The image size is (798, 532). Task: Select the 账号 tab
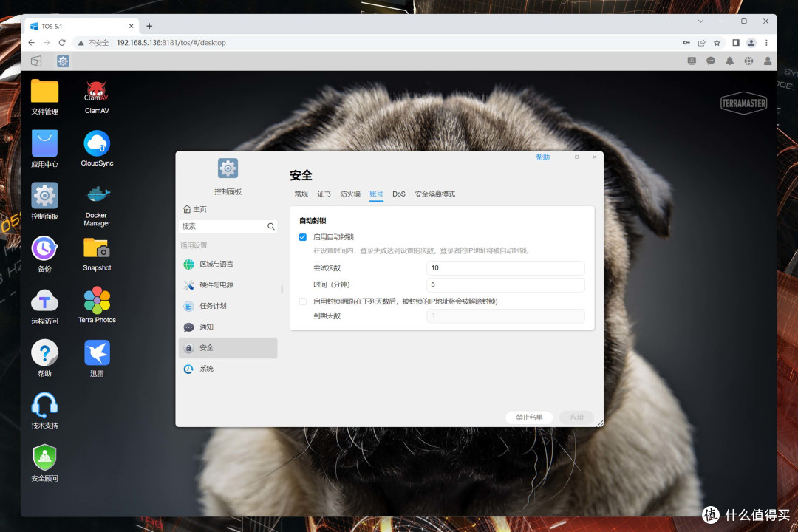376,194
